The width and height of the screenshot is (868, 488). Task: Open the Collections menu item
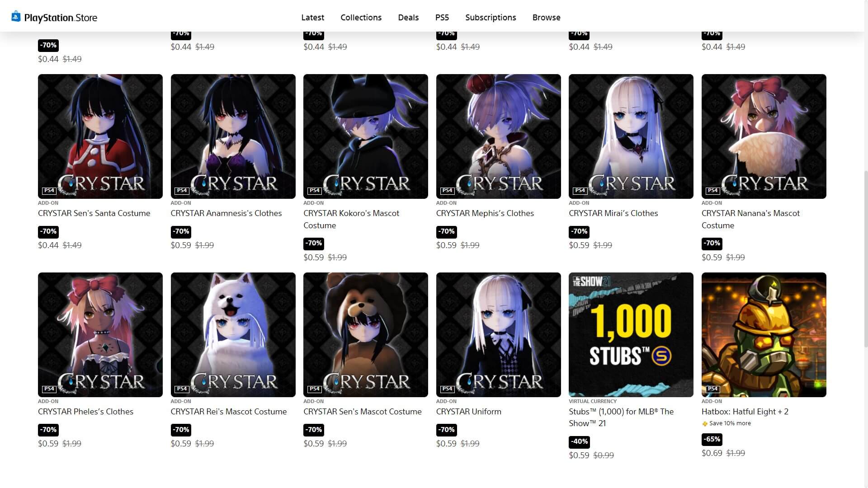361,18
